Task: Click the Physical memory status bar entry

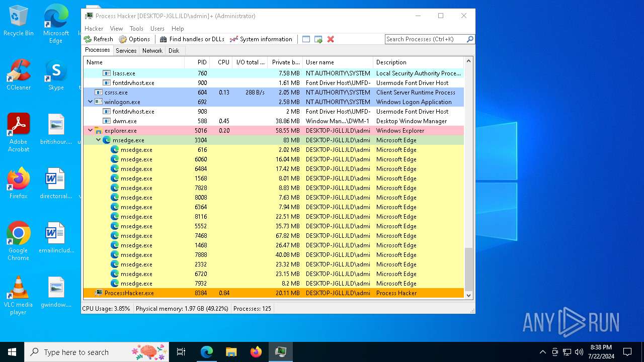Action: (x=182, y=309)
